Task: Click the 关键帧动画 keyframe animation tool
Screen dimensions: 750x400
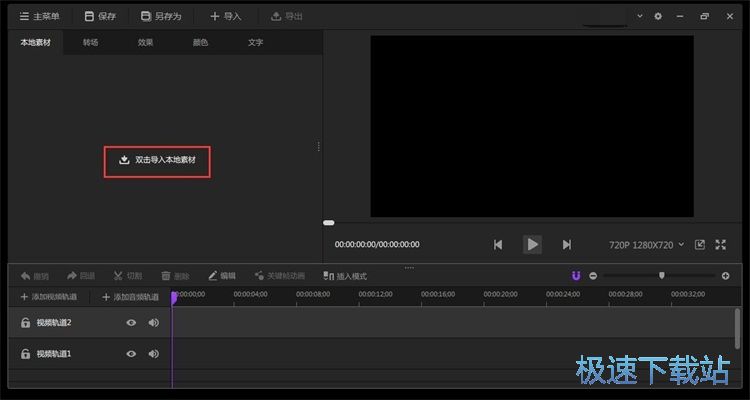Action: point(280,276)
